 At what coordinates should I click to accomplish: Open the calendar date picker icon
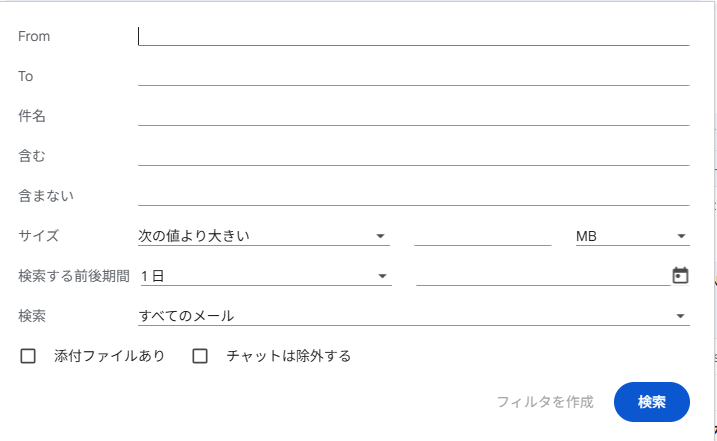[x=680, y=275]
